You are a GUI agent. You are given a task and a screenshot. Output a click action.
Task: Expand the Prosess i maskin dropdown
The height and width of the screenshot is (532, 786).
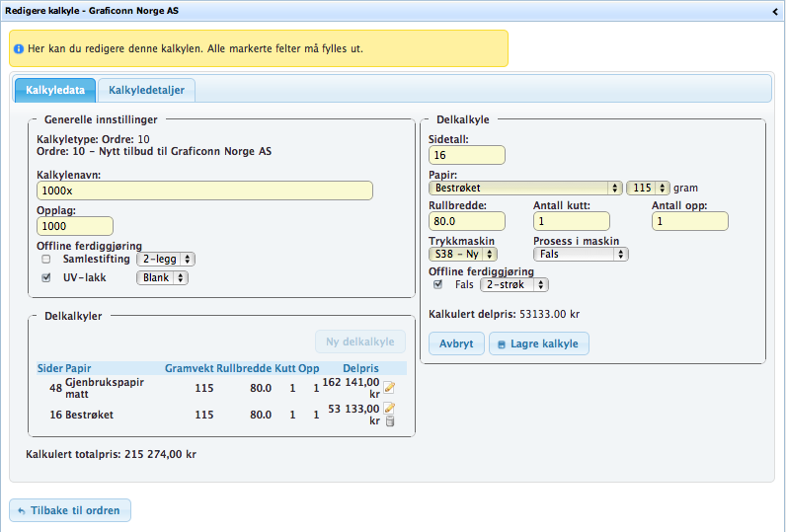coord(581,254)
